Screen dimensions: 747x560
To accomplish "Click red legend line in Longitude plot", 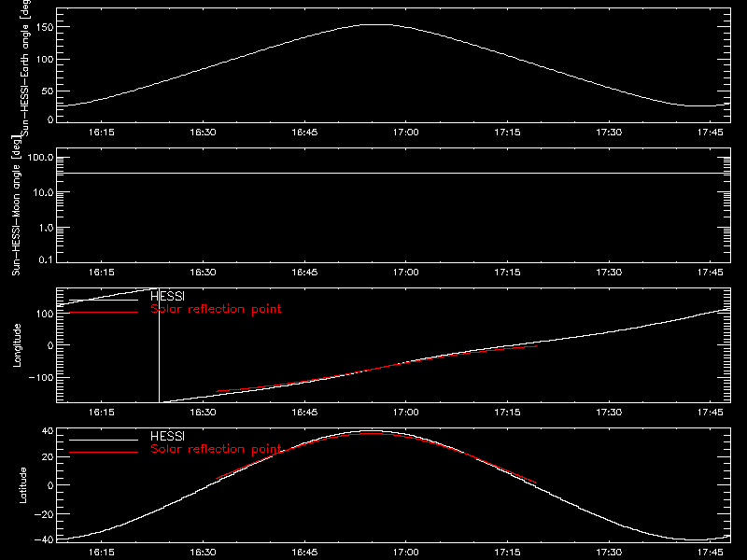I will pos(104,313).
